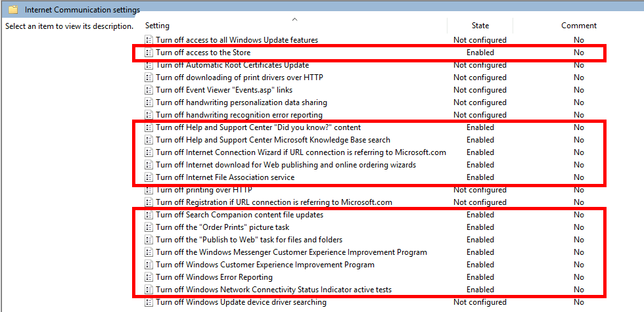The width and height of the screenshot is (644, 312).
Task: Click icon for handwriting recognition error reporting
Action: [x=149, y=114]
